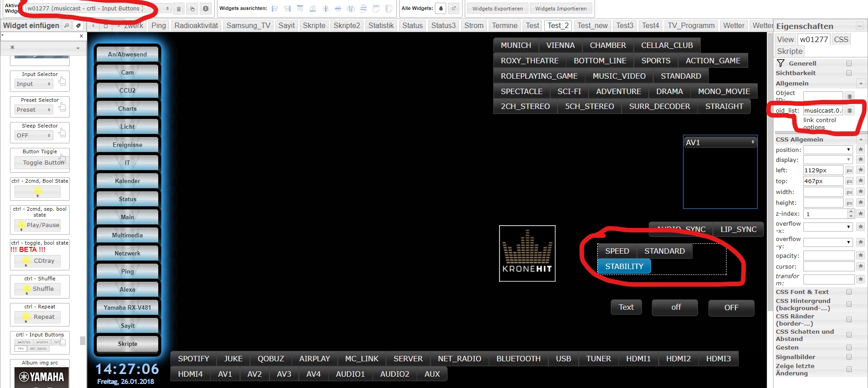
Task: Enable Gesten section checkbox
Action: pos(849,348)
